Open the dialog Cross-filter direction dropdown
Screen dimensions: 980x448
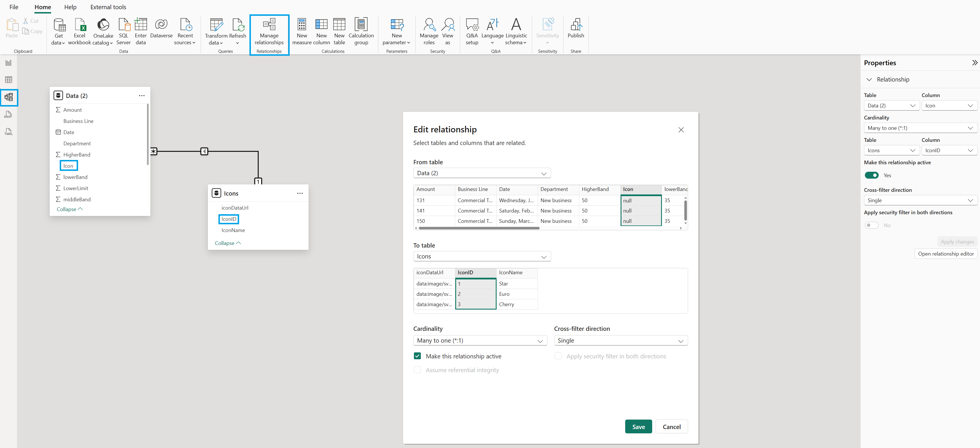(621, 341)
